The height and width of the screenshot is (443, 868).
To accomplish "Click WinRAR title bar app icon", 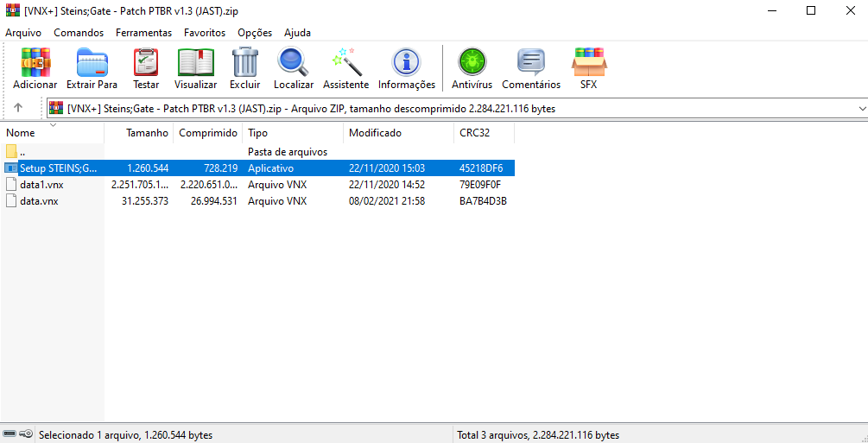I will coord(11,11).
